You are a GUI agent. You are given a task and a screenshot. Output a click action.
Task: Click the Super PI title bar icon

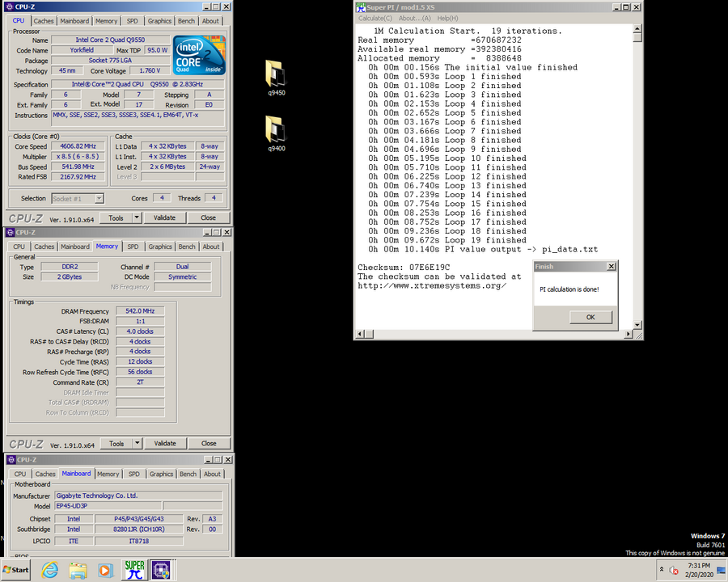point(361,7)
